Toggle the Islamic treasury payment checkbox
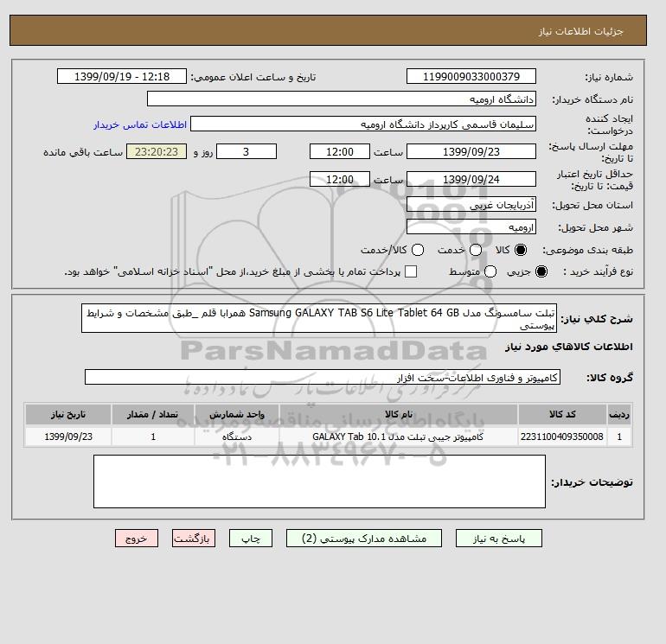 coord(411,271)
